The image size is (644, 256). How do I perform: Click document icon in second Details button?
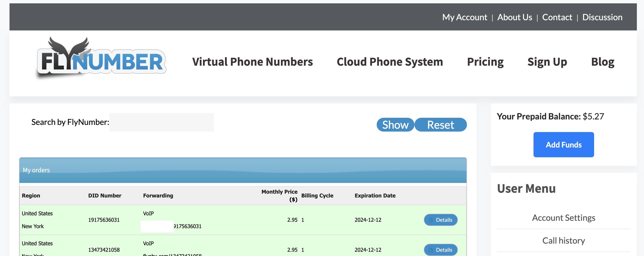point(431,250)
